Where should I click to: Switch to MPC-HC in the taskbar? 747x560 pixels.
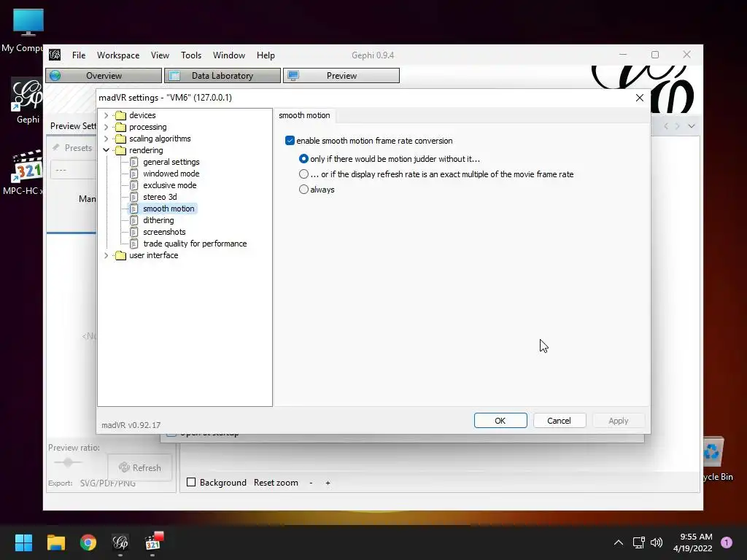coord(153,542)
